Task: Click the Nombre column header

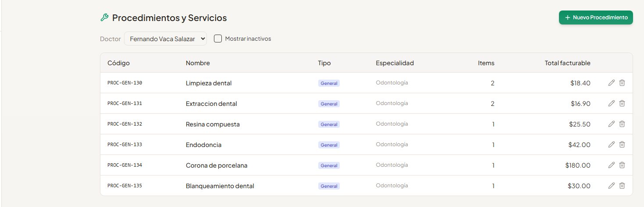Action: pos(198,63)
